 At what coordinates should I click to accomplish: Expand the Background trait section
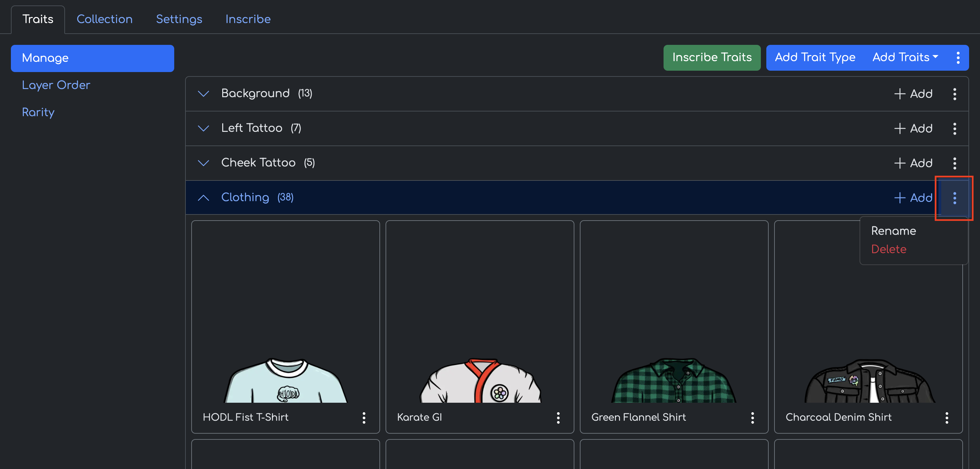pyautogui.click(x=203, y=93)
